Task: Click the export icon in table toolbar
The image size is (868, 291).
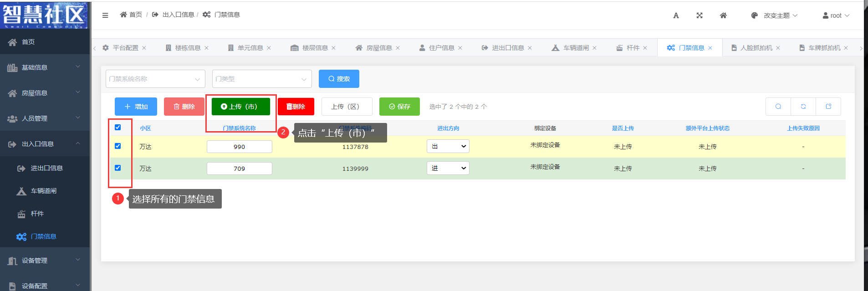Action: [x=828, y=107]
